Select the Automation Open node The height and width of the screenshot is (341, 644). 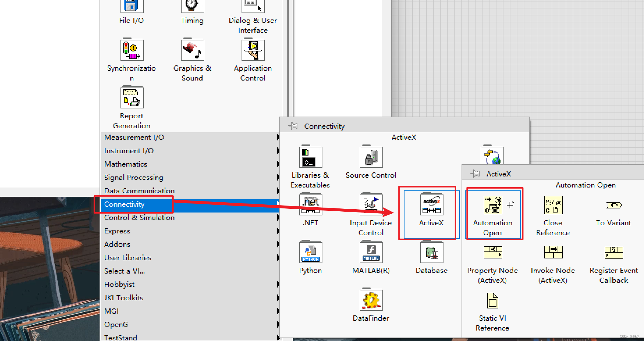493,205
